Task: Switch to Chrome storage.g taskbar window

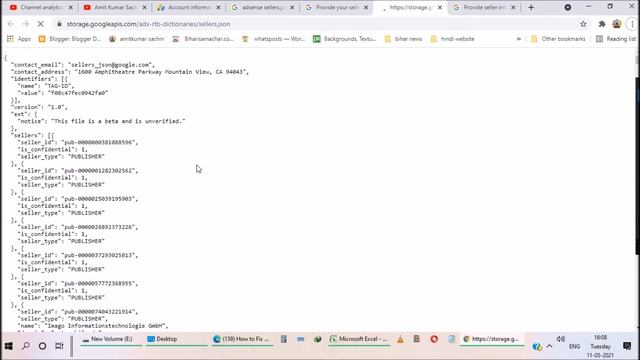Action: point(492,339)
